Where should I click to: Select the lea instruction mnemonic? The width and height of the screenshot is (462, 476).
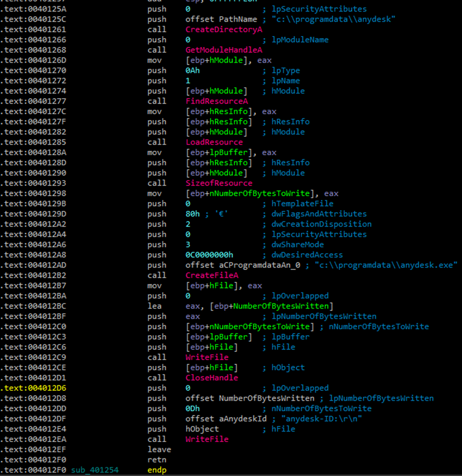[x=154, y=306]
